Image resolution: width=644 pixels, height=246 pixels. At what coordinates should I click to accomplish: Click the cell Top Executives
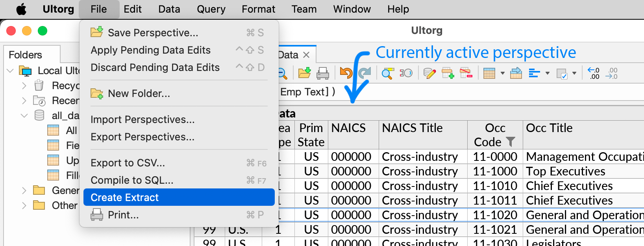point(583,171)
